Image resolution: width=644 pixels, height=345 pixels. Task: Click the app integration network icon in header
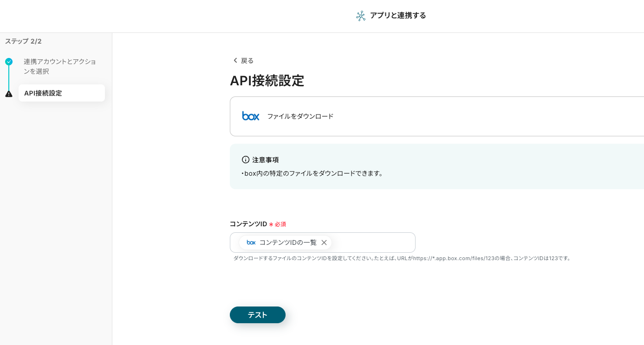pos(361,16)
